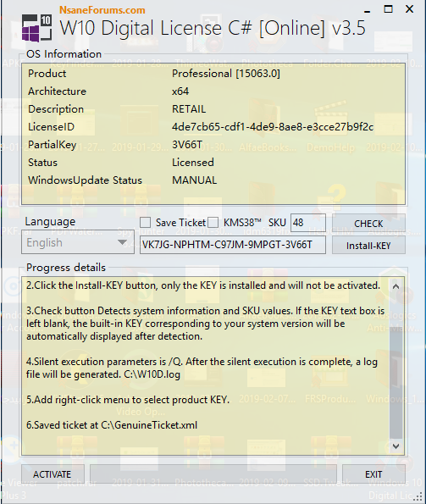Click the Architecture value x64
The image size is (426, 504).
coord(180,91)
